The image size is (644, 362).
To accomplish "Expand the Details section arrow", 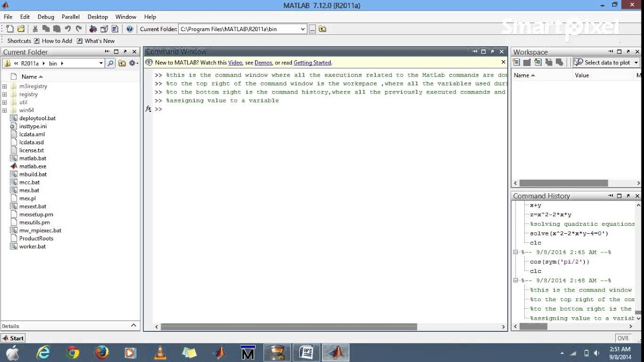I will (133, 325).
